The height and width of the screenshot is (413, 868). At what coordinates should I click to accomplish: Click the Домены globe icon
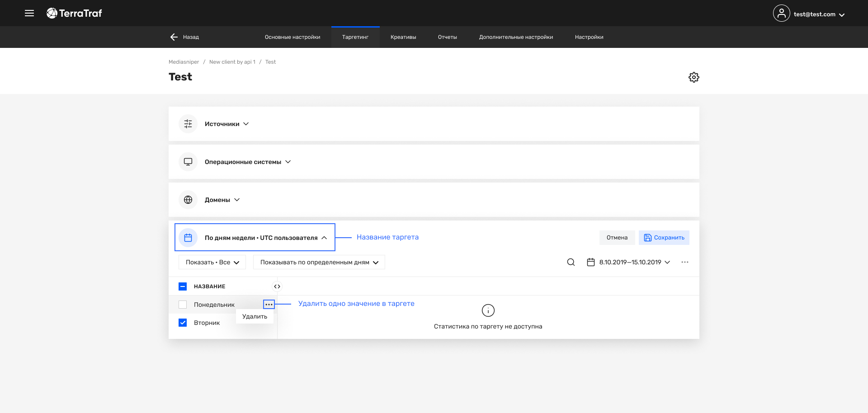tap(188, 200)
